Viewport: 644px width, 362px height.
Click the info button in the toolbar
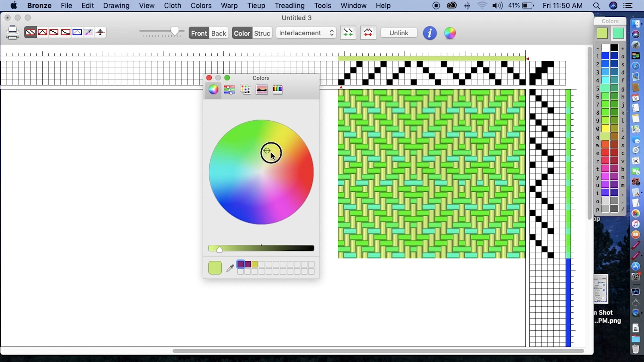coord(430,33)
